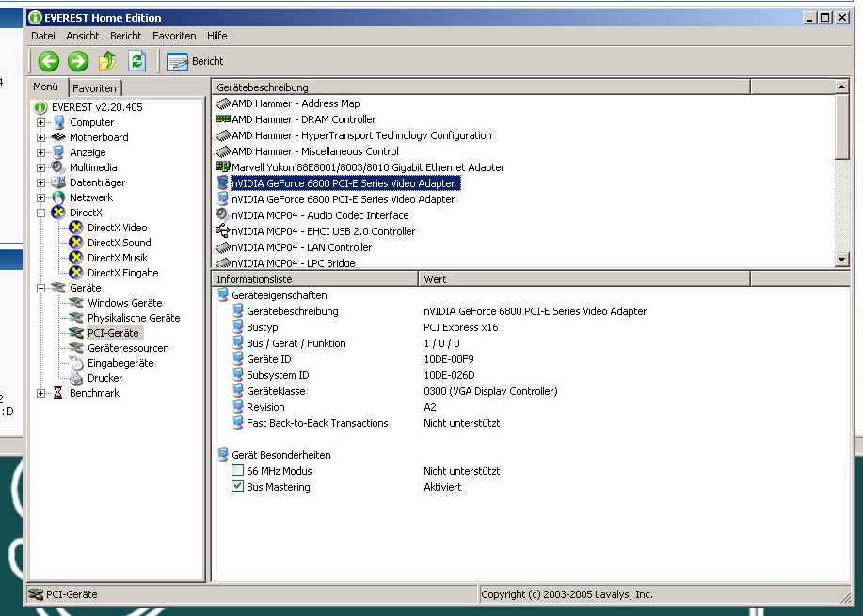Collapse the DirectX tree node
This screenshot has height=616, width=863.
point(40,213)
